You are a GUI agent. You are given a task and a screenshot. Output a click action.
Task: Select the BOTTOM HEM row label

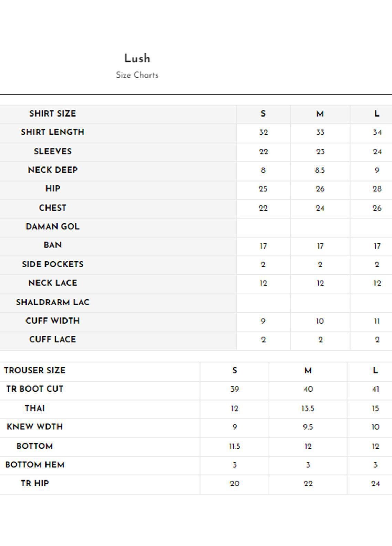click(x=35, y=465)
